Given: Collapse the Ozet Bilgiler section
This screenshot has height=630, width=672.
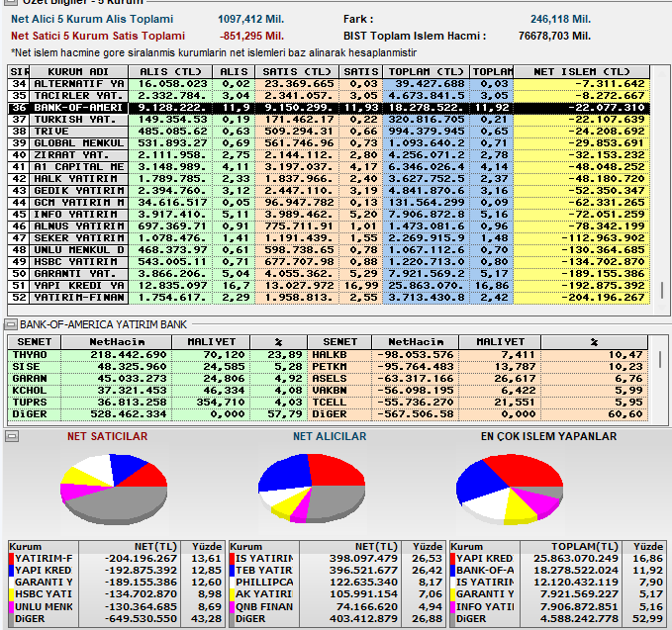Looking at the screenshot, I should click(x=10, y=2).
